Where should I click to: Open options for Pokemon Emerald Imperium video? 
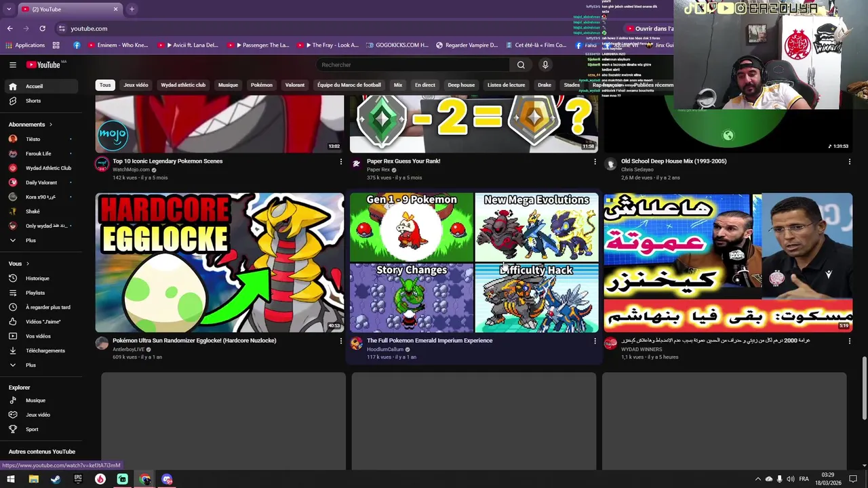click(x=595, y=341)
